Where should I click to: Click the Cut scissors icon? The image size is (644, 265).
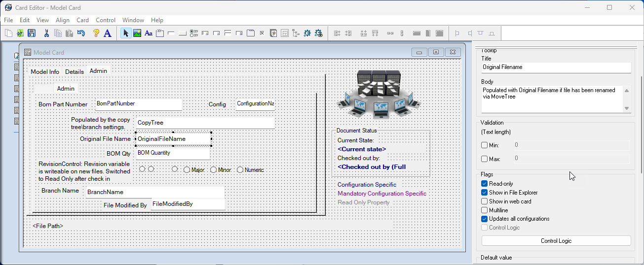pos(46,33)
